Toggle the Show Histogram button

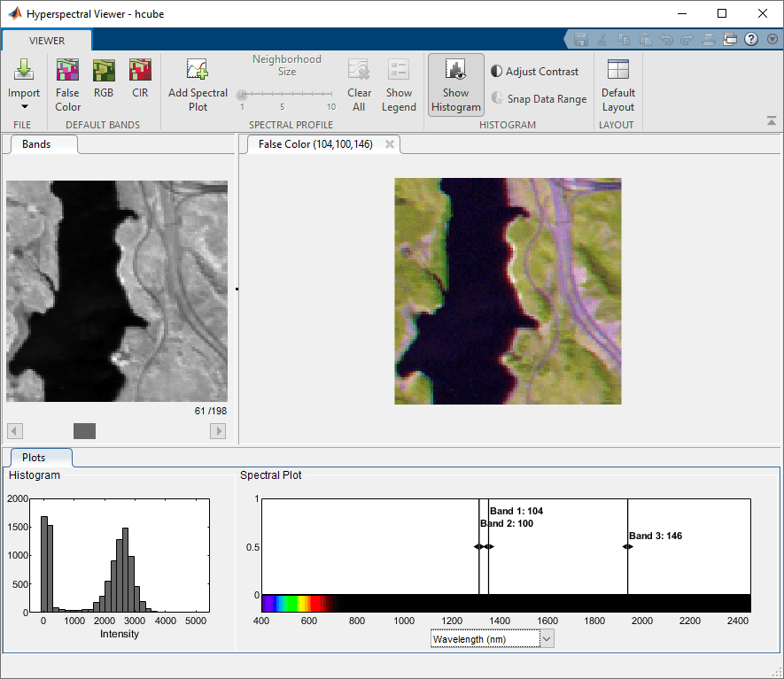click(455, 85)
